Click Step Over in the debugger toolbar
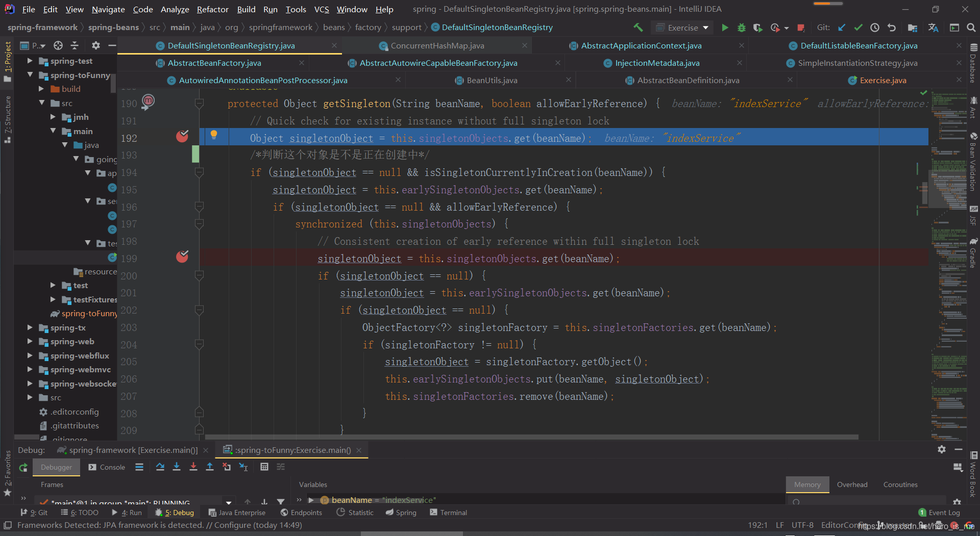 (x=160, y=467)
